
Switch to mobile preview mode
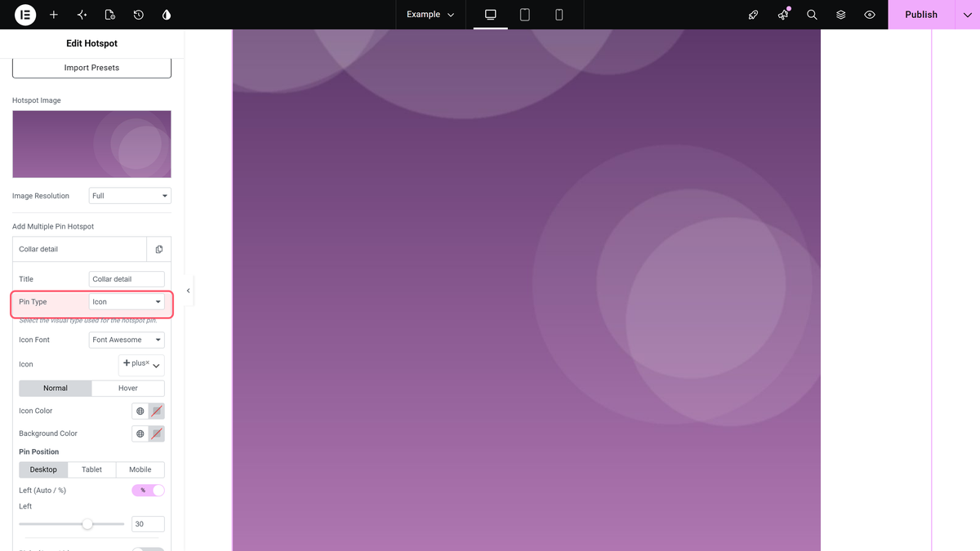559,15
